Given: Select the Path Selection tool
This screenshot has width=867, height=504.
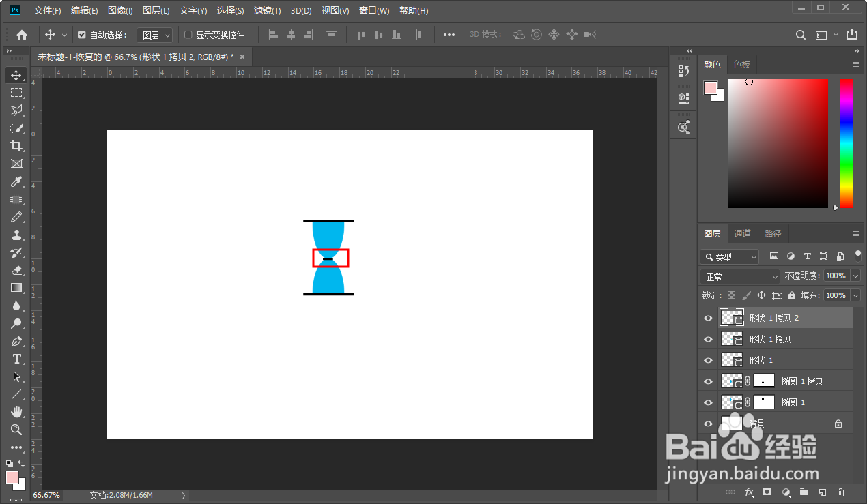Looking at the screenshot, I should 16,376.
